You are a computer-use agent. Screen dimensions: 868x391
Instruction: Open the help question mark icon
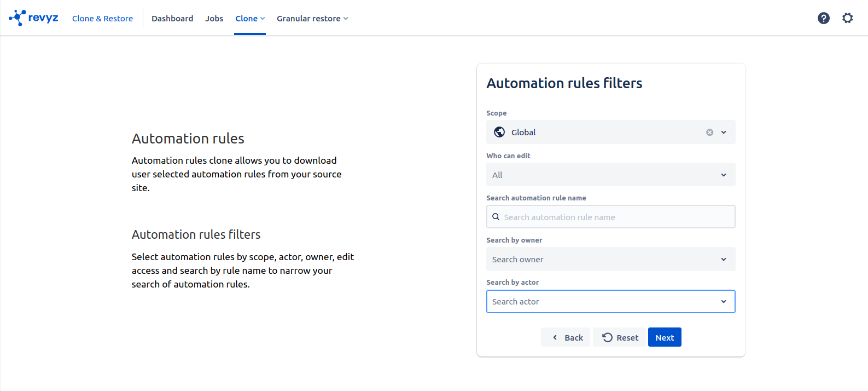[x=823, y=18]
